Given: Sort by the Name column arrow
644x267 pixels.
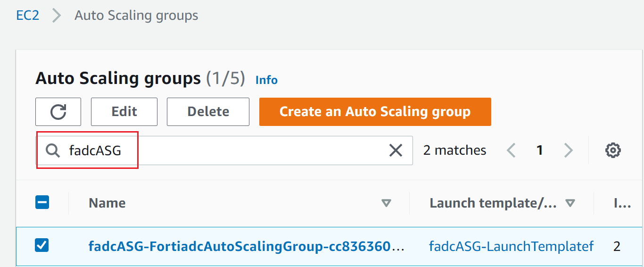Looking at the screenshot, I should coord(386,203).
